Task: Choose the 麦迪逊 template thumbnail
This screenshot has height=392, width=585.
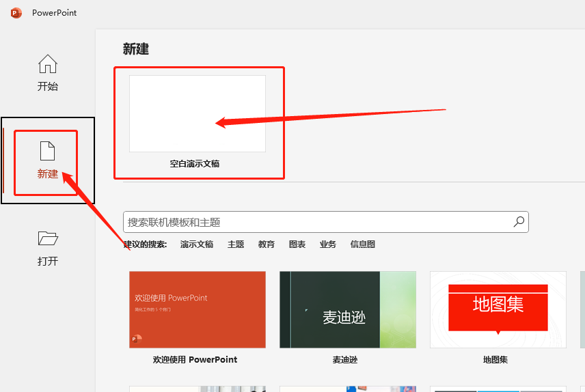Action: [348, 309]
